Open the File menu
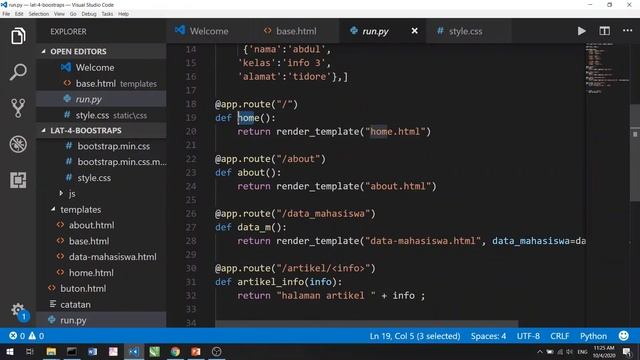The height and width of the screenshot is (360, 640). [x=6, y=14]
